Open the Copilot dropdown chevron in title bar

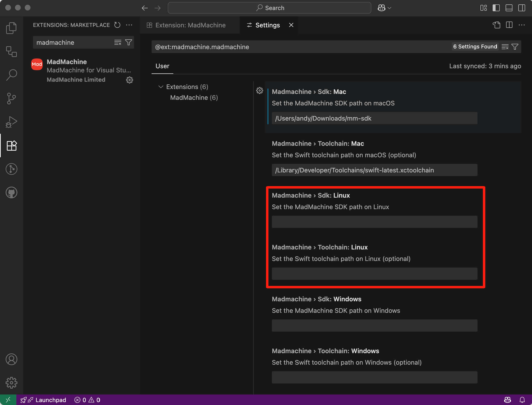[x=390, y=8]
